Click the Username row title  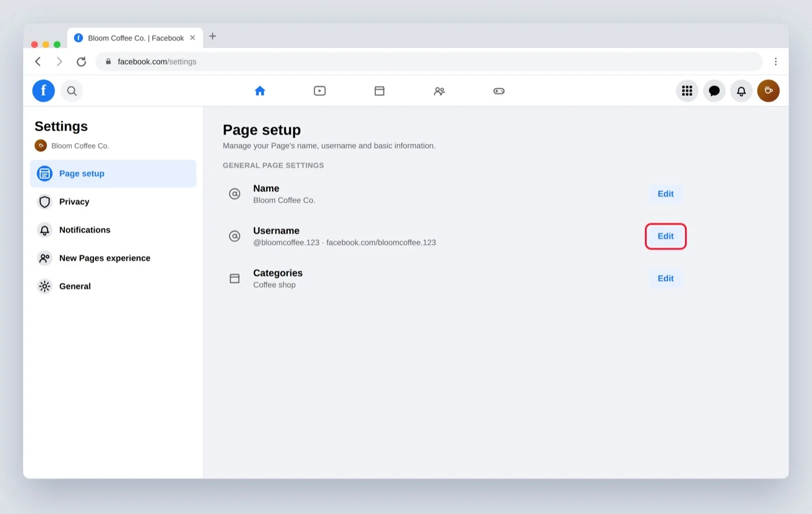point(276,231)
